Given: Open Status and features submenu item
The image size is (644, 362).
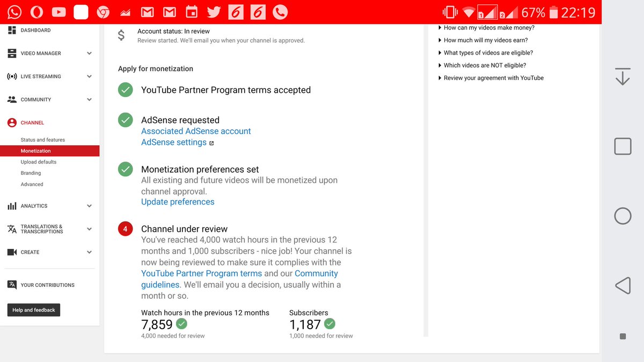Looking at the screenshot, I should [x=43, y=140].
